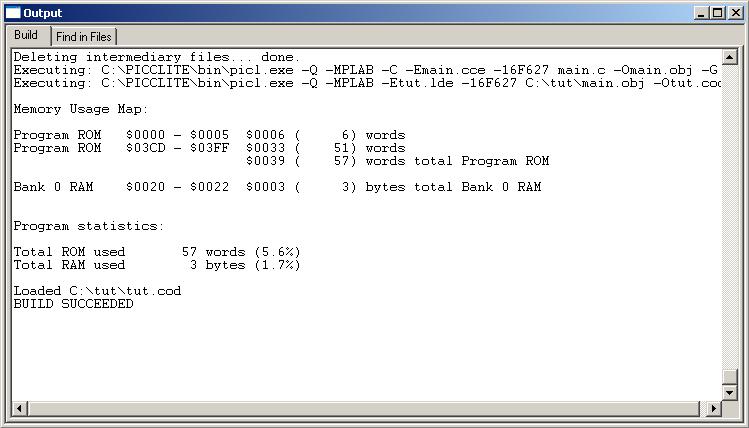Click the Output window title bar icon

[13, 13]
